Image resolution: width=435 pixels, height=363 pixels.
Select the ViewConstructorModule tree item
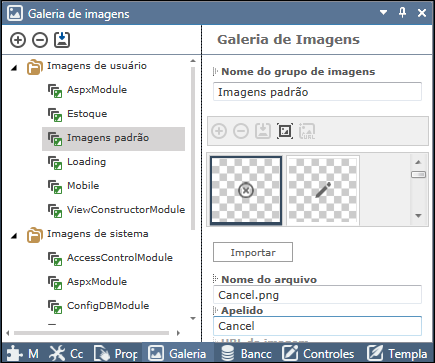coord(126,210)
